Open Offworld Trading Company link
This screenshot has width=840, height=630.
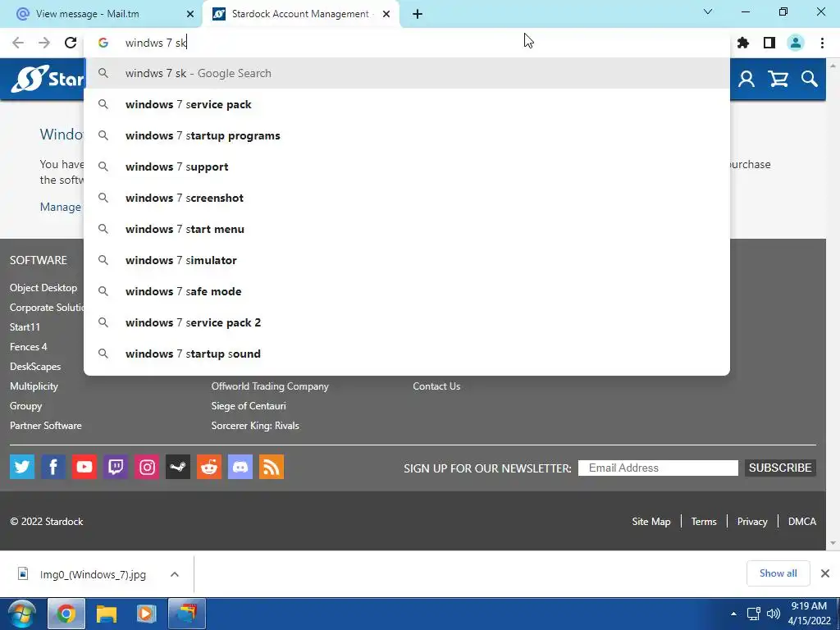pos(270,386)
